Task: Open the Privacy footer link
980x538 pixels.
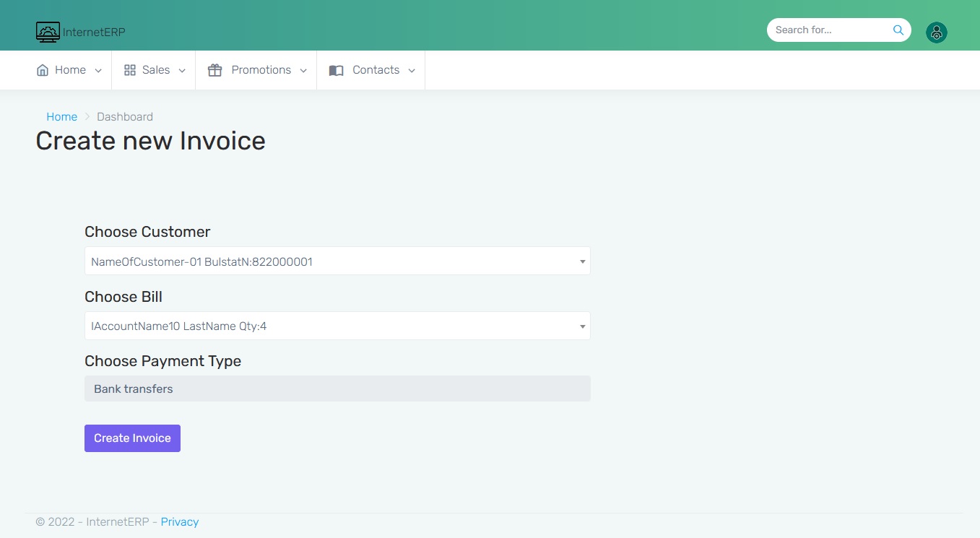Action: 180,522
